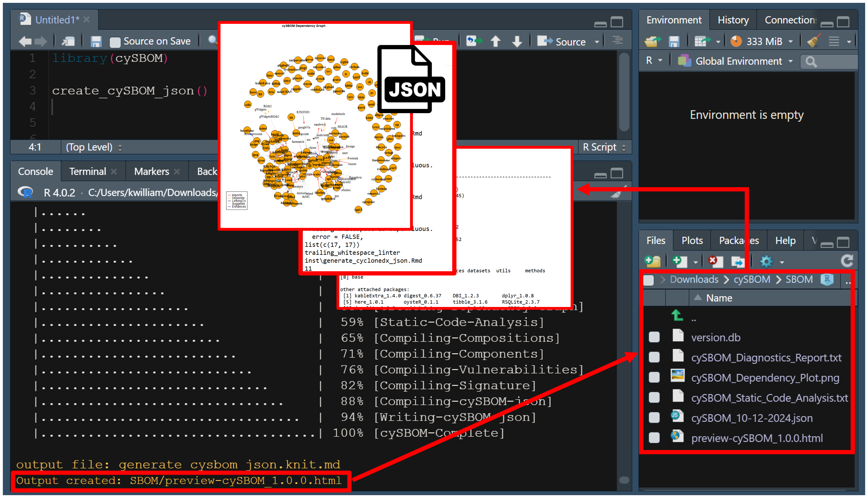The height and width of the screenshot is (498, 868).
Task: Show document outline icon in editor
Action: 617,40
